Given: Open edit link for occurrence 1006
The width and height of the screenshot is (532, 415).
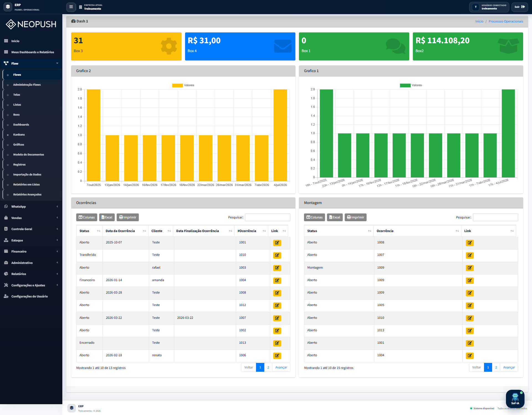Looking at the screenshot, I should pyautogui.click(x=277, y=356).
